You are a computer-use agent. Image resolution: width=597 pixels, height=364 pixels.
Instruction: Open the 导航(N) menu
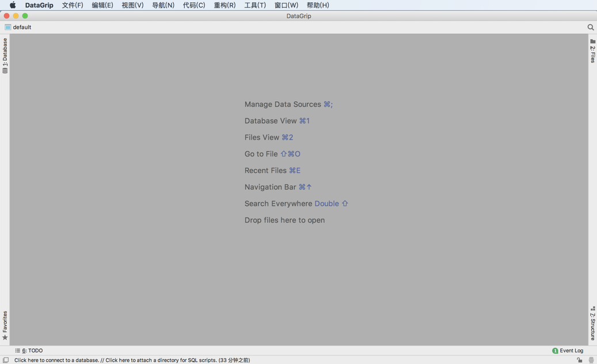(163, 5)
